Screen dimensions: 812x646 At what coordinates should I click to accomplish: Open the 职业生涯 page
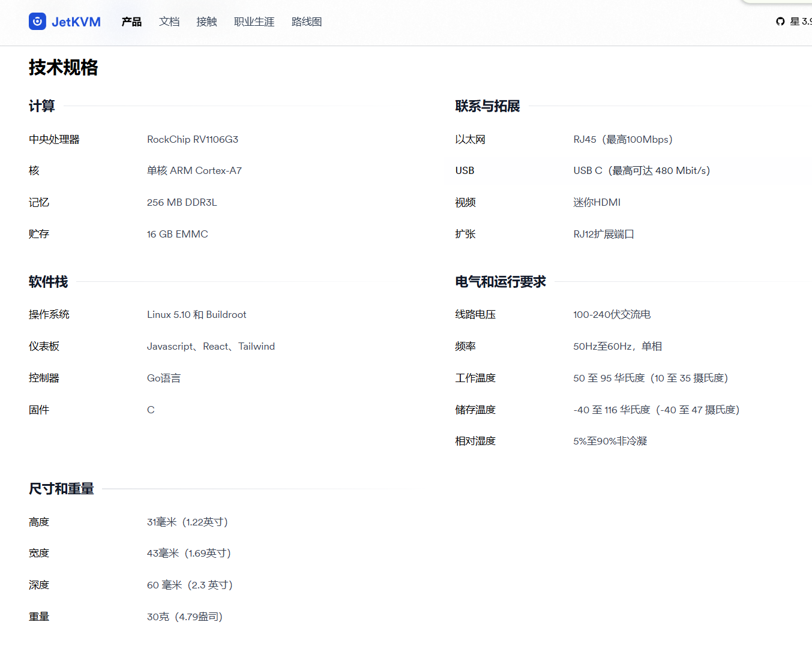click(x=254, y=22)
